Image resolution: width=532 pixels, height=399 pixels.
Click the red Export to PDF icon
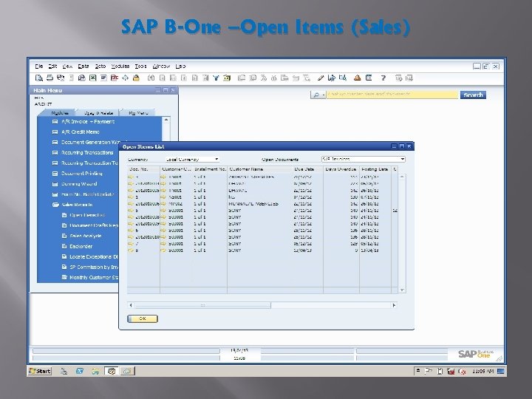click(x=115, y=78)
